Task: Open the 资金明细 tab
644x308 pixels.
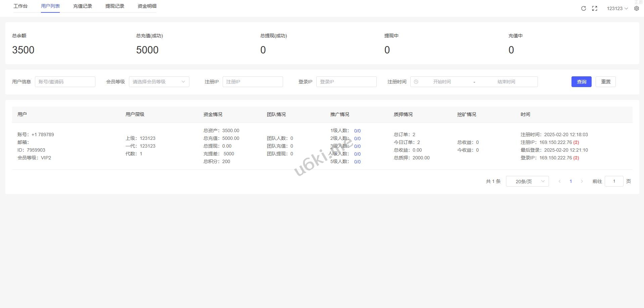Action: click(147, 6)
